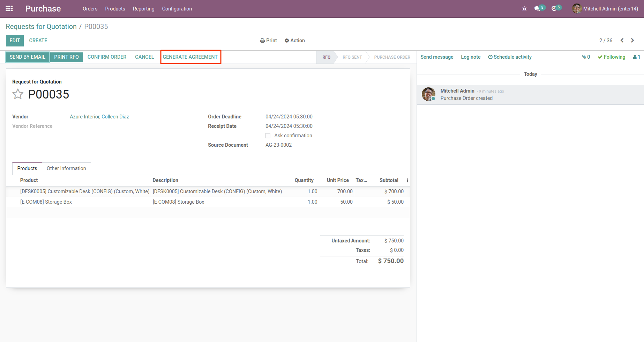Open the Action dropdown menu

coord(295,41)
